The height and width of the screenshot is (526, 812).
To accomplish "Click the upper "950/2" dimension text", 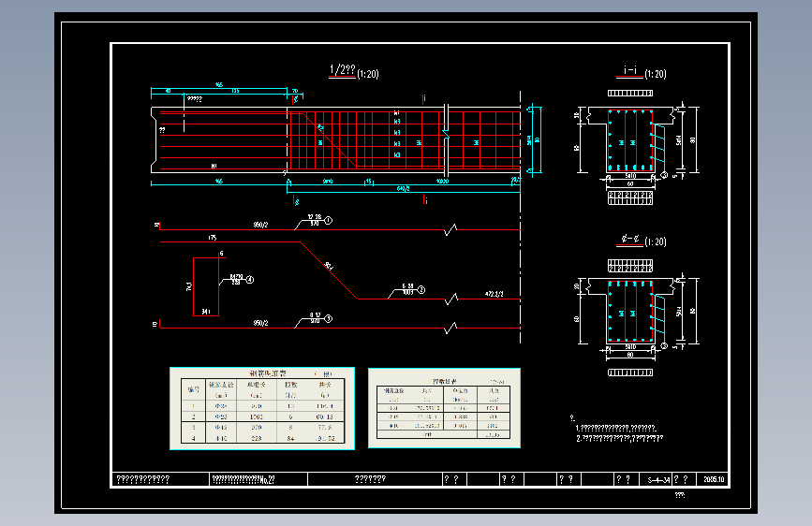I will (x=260, y=226).
